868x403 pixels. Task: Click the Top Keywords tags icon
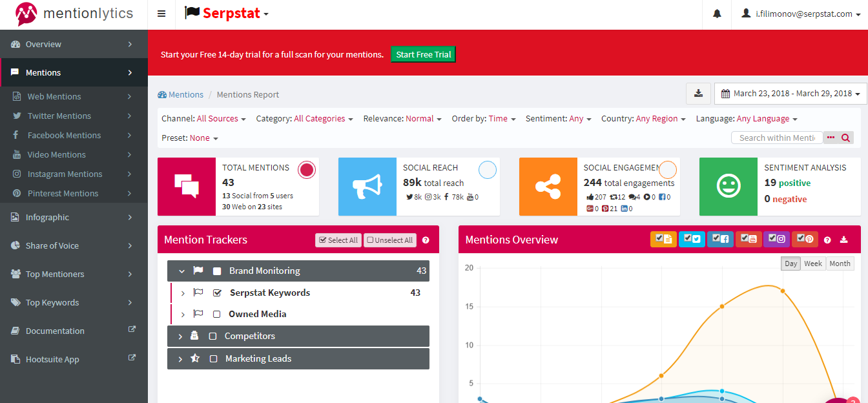click(x=15, y=303)
